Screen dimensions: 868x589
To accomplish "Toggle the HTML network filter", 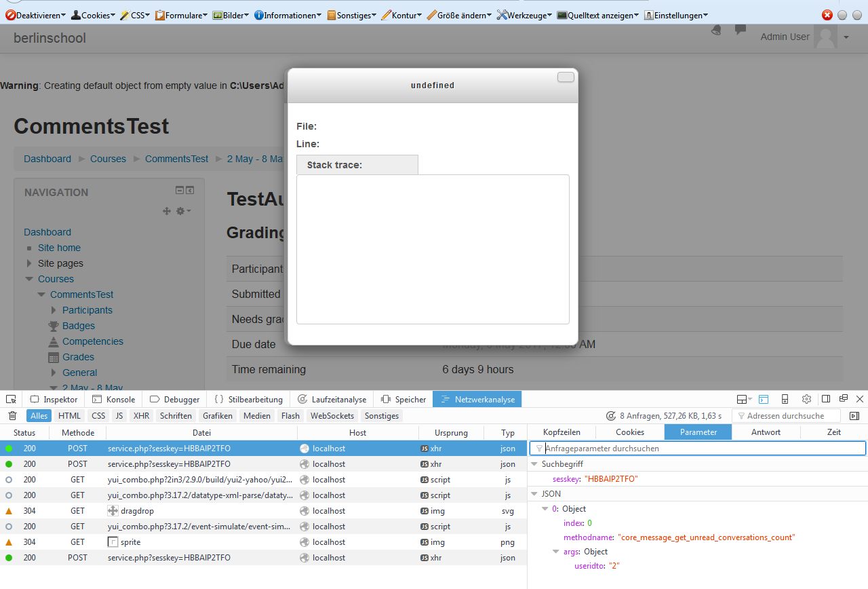I will pyautogui.click(x=69, y=415).
